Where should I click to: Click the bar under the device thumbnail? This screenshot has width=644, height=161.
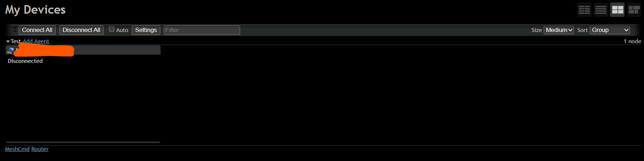83,142
